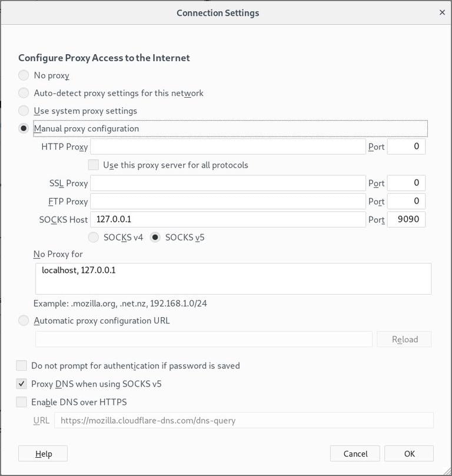Viewport: 452px width, 476px height.
Task: Edit the SOCKS Host address field
Action: point(230,219)
